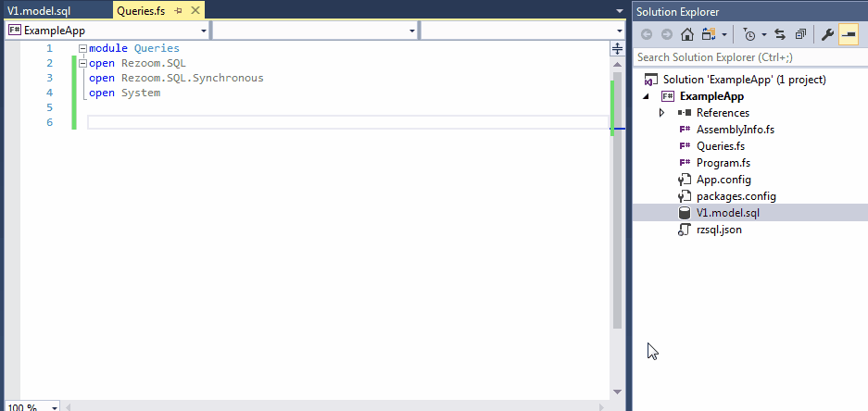The height and width of the screenshot is (411, 868).
Task: Select the Queries.fs editor tab
Action: [x=141, y=11]
